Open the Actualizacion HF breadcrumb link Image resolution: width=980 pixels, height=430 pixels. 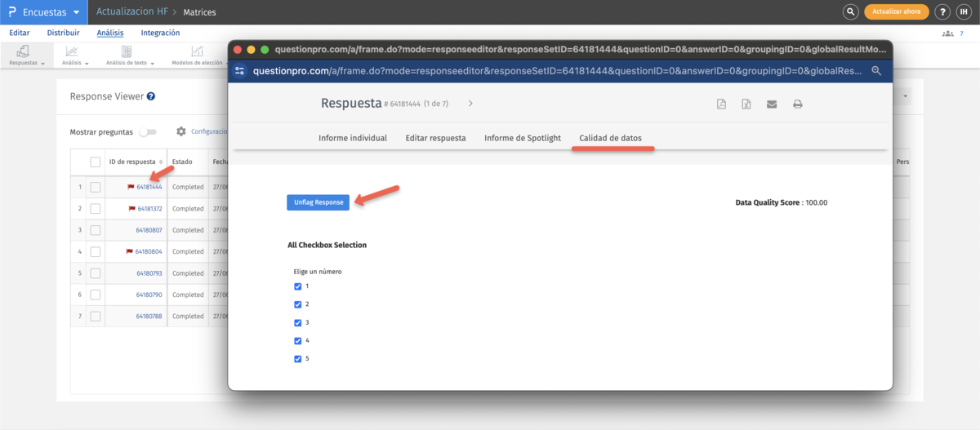coord(131,12)
